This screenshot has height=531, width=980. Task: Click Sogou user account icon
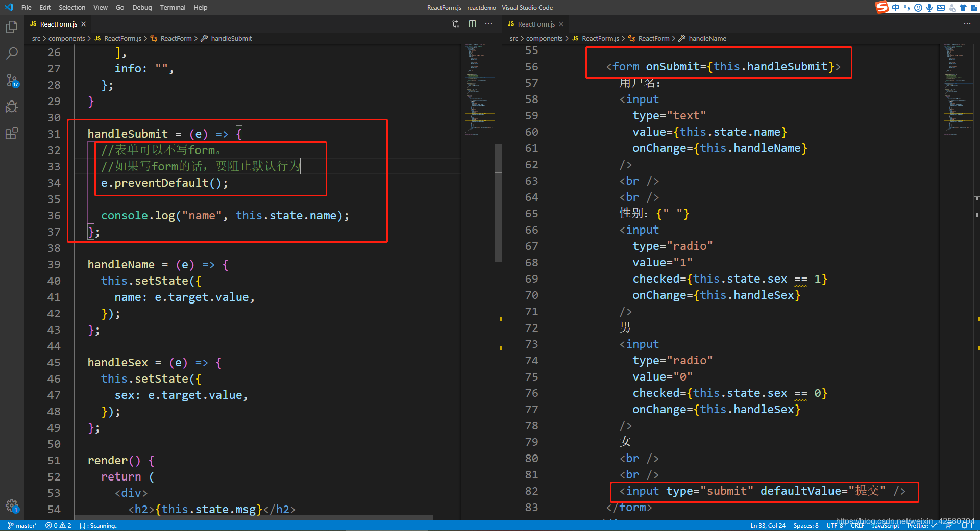pyautogui.click(x=952, y=8)
